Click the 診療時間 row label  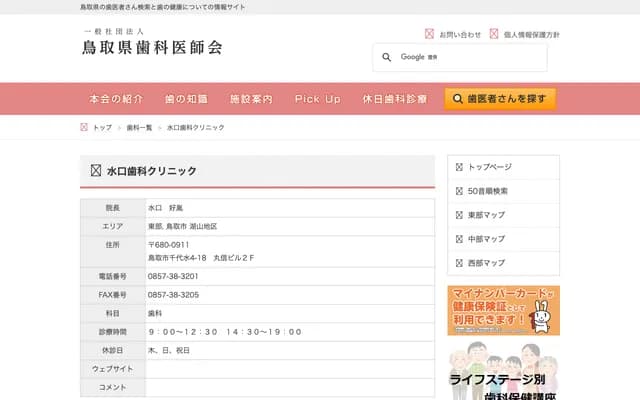(x=113, y=332)
